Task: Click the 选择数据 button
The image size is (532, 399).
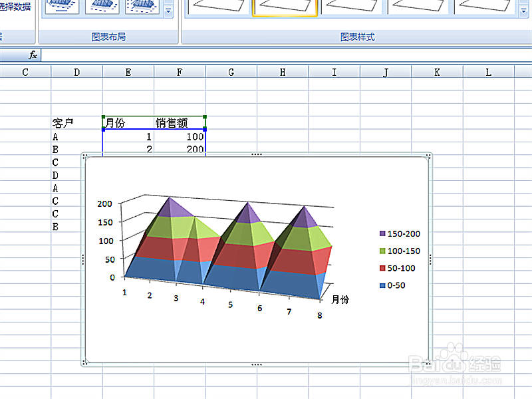Action: tap(15, 7)
